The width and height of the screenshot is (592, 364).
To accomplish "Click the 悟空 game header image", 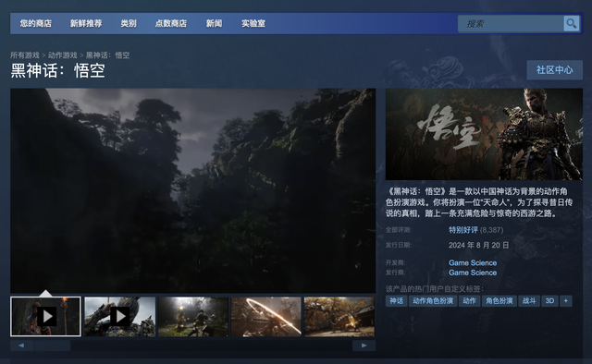I will pos(484,134).
